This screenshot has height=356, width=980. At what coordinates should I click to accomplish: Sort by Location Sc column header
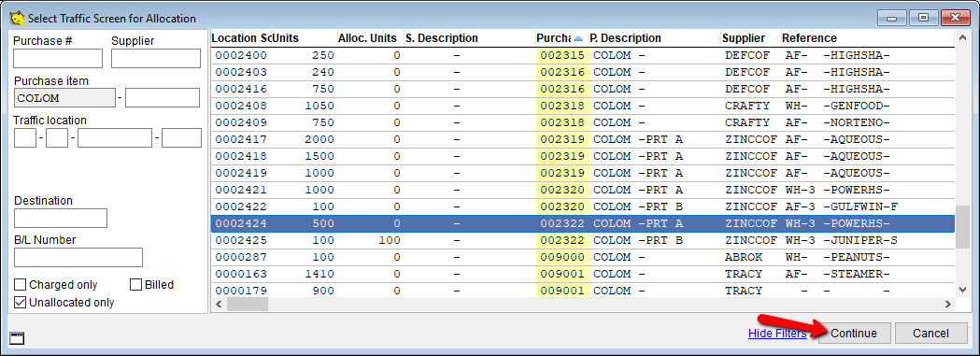241,38
